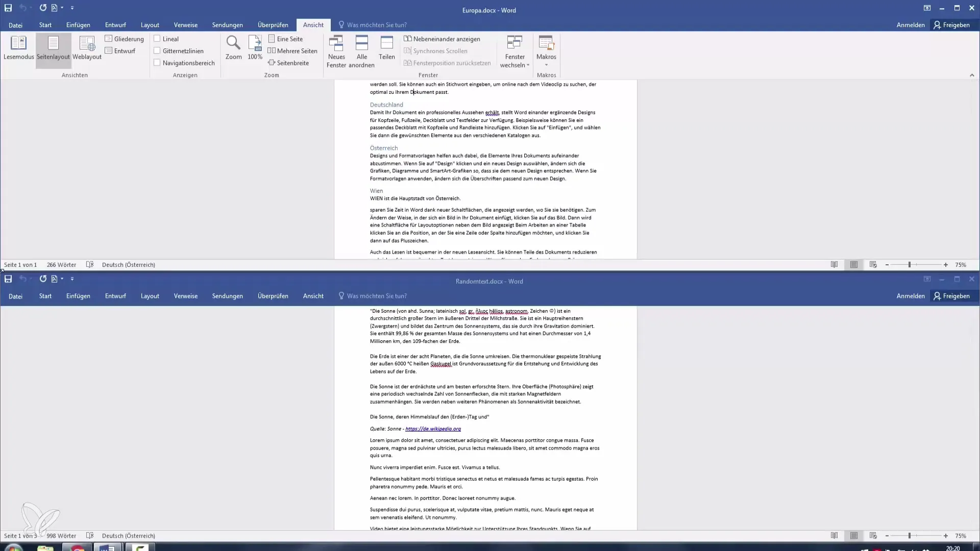
Task: Click Fensterposition zurücksetzen
Action: click(447, 63)
